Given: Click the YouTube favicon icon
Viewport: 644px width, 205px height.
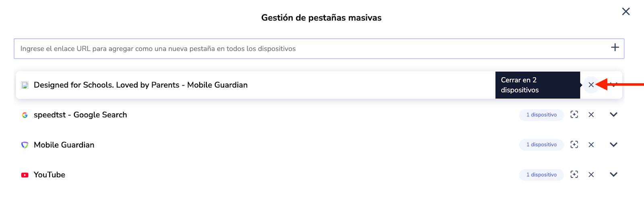Looking at the screenshot, I should (x=25, y=175).
